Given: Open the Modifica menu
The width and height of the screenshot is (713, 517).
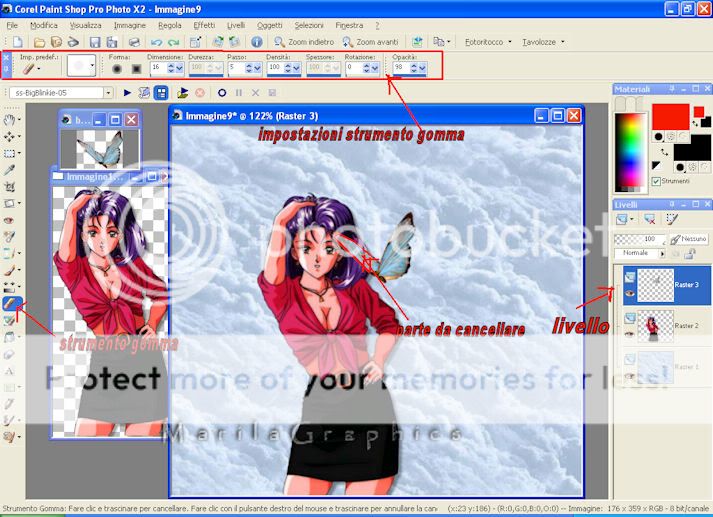Looking at the screenshot, I should coord(44,25).
